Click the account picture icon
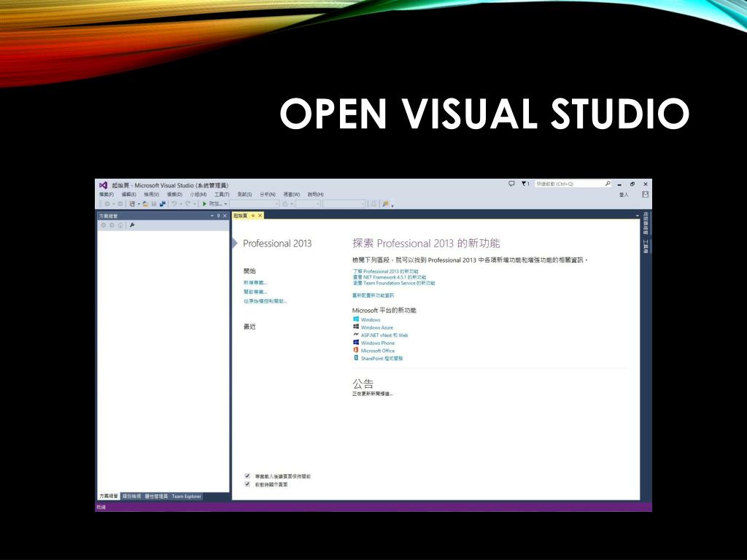Screen dimensions: 747x560 645,194
